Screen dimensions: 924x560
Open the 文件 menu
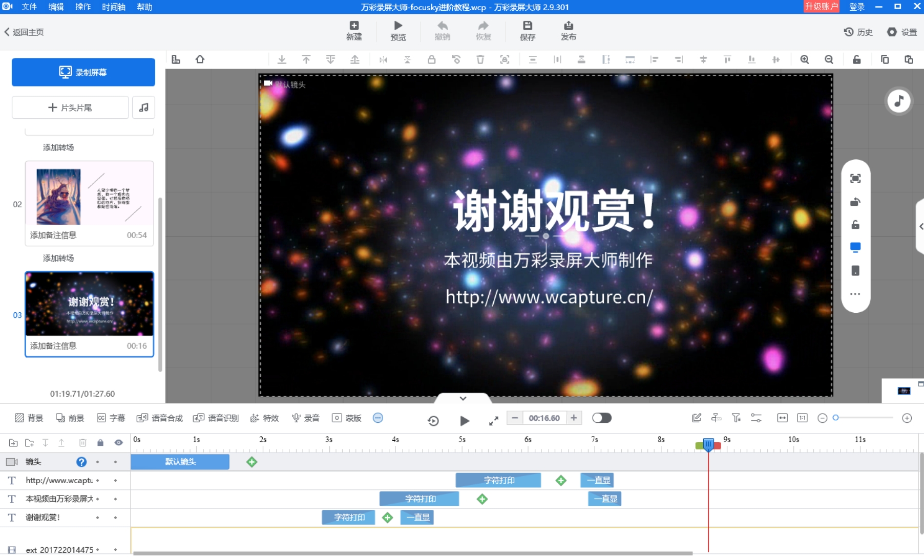[x=29, y=7]
